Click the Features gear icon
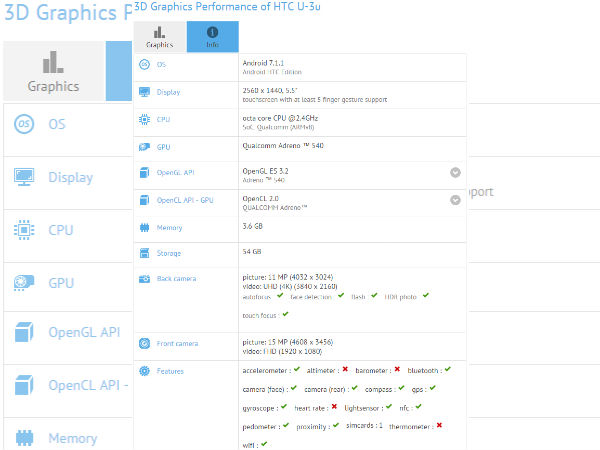600x450 pixels. point(144,371)
